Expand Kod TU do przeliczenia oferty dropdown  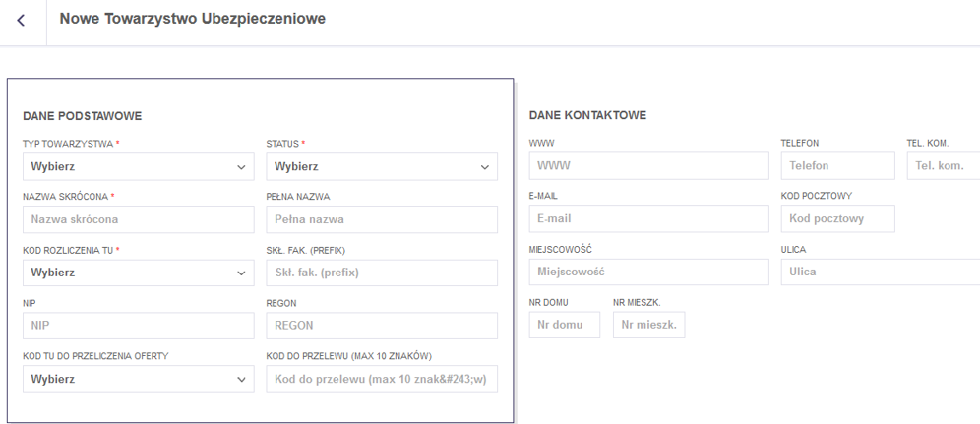138,379
